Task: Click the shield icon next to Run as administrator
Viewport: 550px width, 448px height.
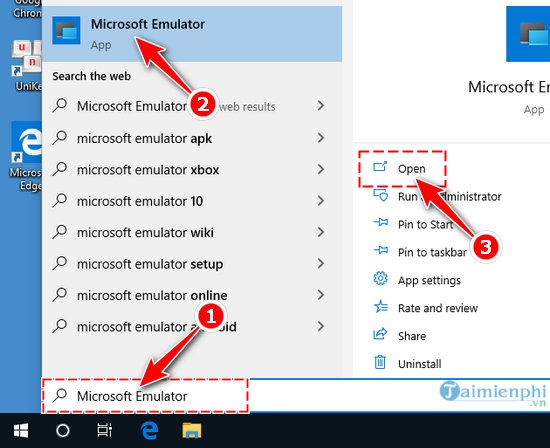Action: coord(380,195)
